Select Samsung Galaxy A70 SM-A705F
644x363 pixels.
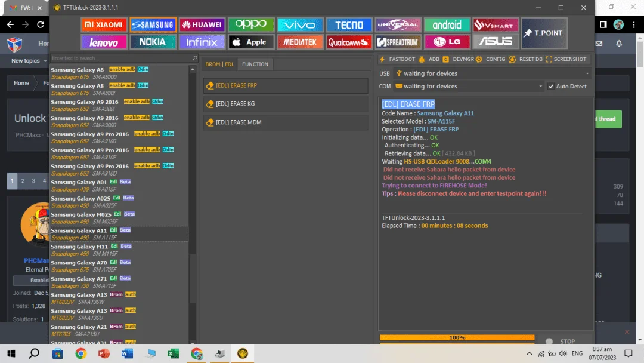click(119, 266)
